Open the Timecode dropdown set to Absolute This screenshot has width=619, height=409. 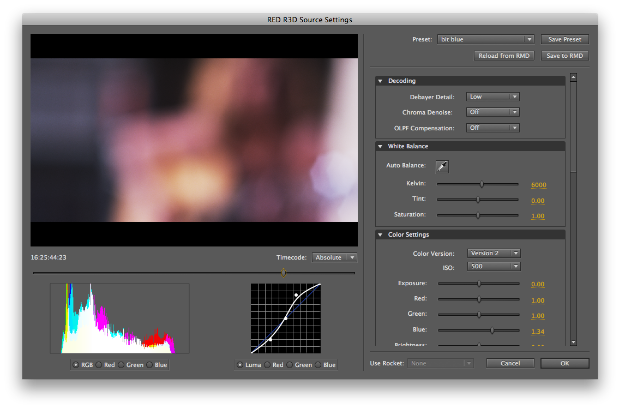[335, 257]
